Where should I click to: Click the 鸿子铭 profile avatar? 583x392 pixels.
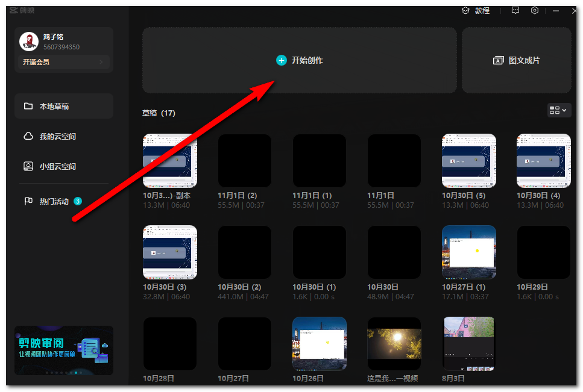click(29, 42)
